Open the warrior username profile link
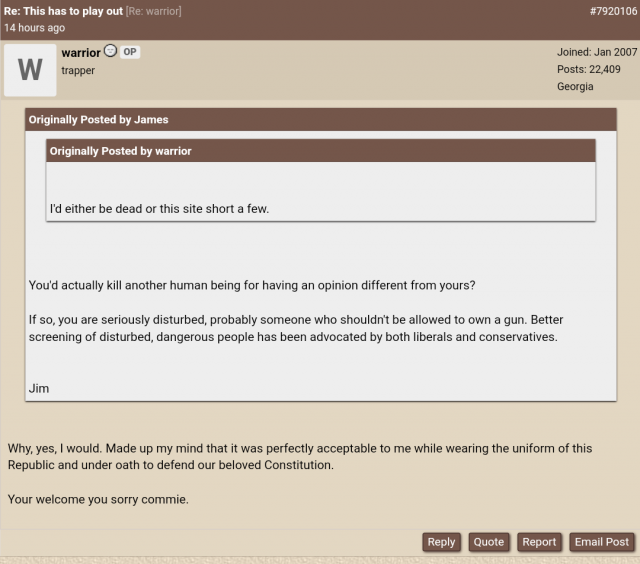Image resolution: width=640 pixels, height=564 pixels. [81, 53]
